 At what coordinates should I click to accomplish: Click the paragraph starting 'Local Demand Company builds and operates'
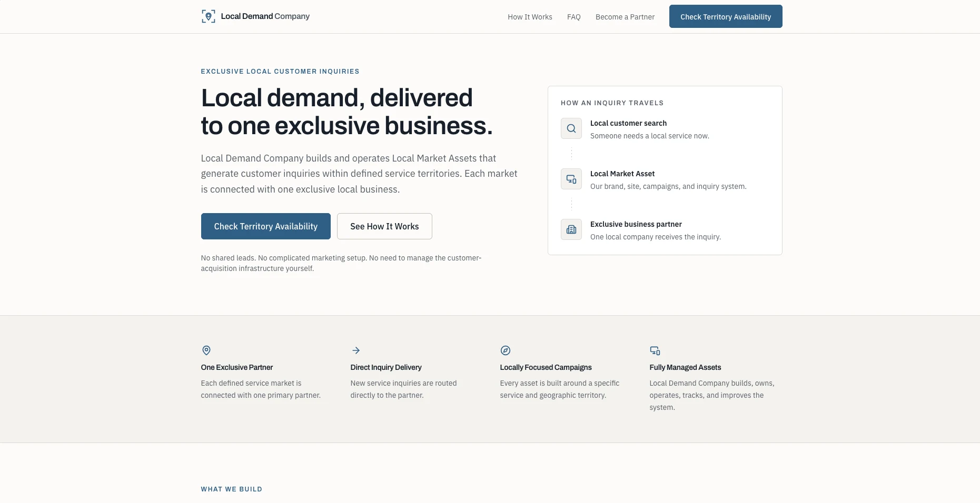359,174
